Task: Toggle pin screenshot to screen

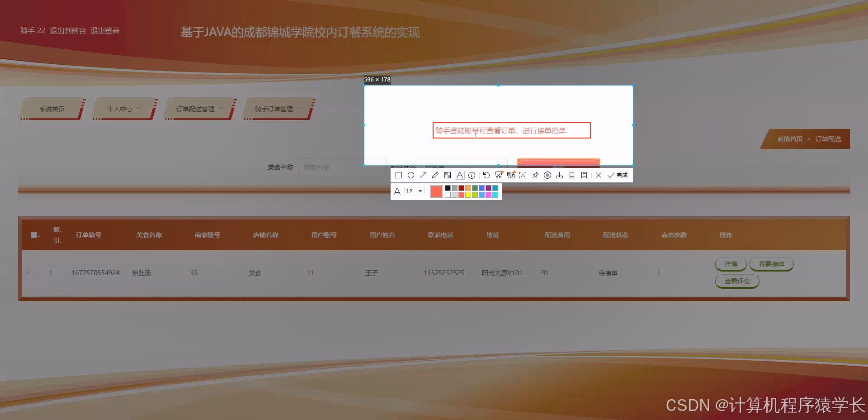Action: click(x=535, y=175)
